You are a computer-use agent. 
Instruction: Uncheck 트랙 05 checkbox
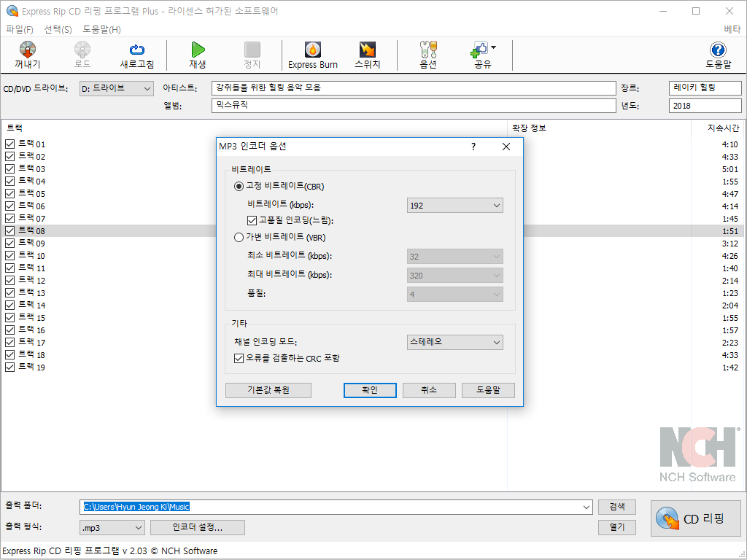(9, 193)
